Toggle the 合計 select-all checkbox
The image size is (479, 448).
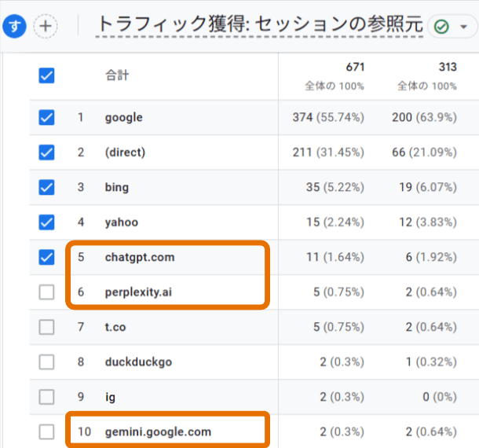coord(46,75)
